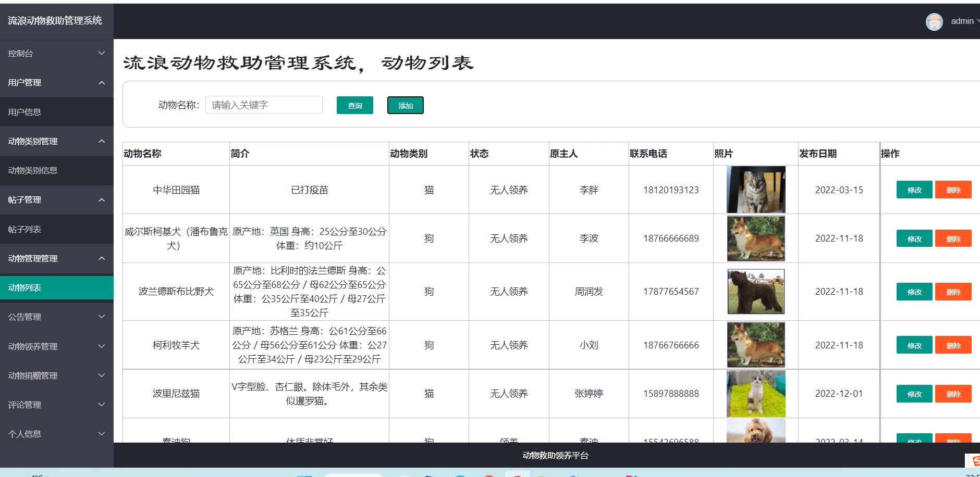
Task: Open the 中华田园猫 cat photo thumbnail
Action: (755, 190)
